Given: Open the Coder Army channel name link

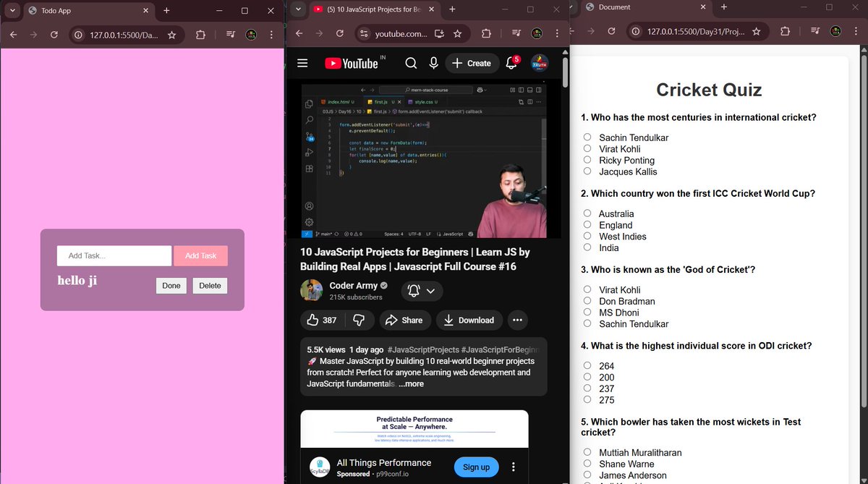Looking at the screenshot, I should [354, 286].
